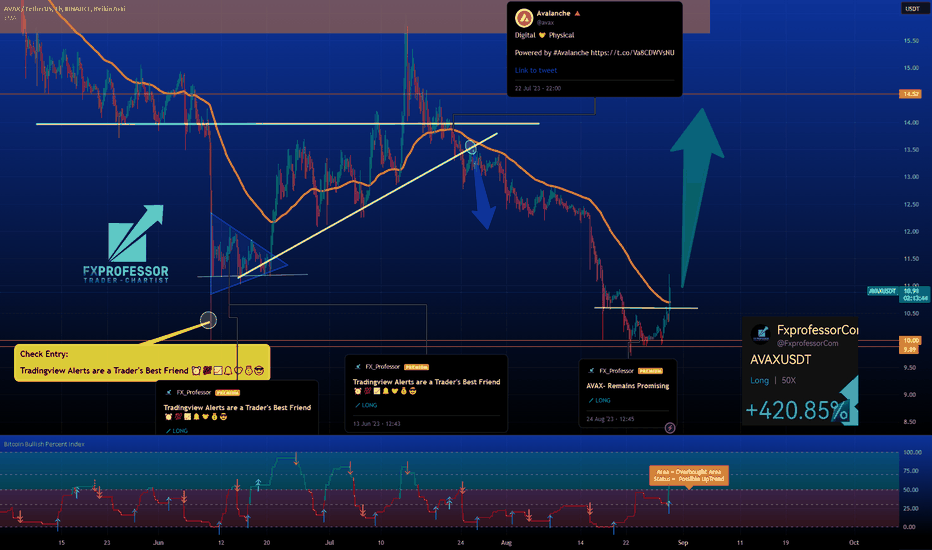Click the 13.00 price axis label
The image size is (932, 550).
click(911, 177)
